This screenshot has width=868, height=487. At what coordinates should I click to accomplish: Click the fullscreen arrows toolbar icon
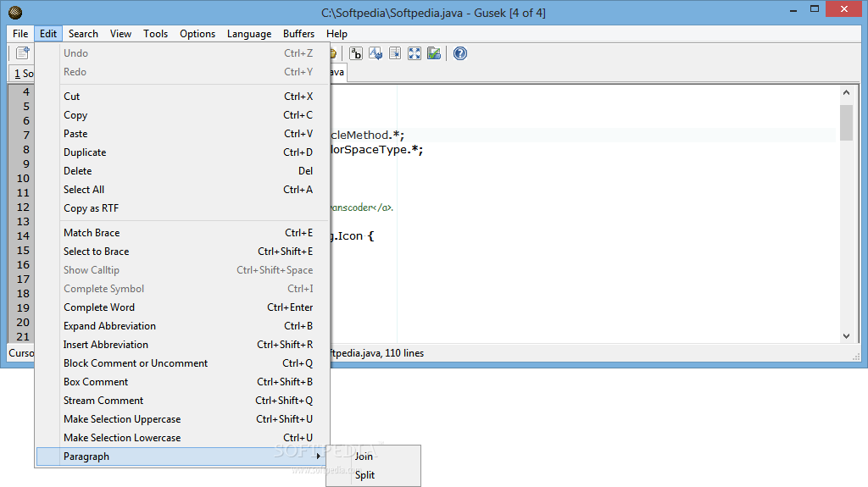pos(414,53)
